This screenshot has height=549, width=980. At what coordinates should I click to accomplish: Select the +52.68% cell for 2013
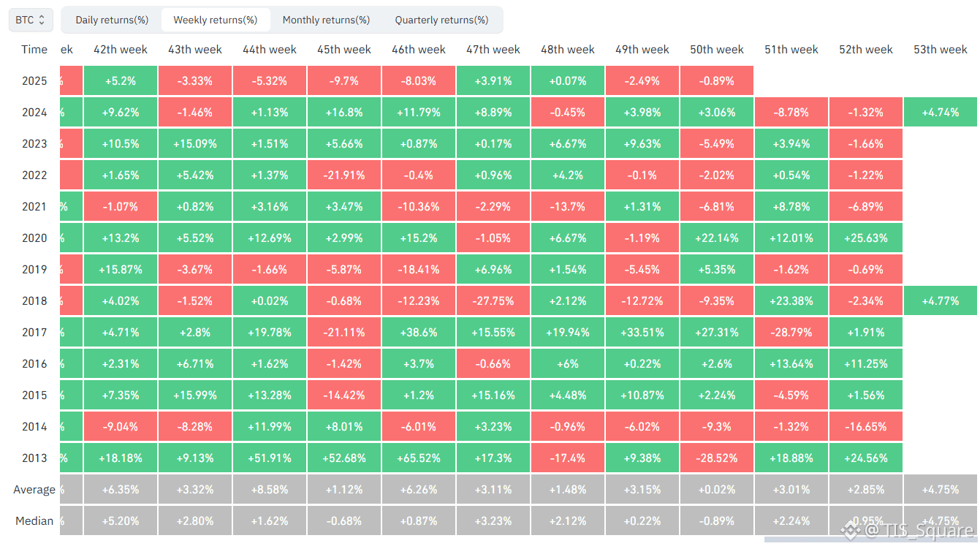(x=343, y=458)
